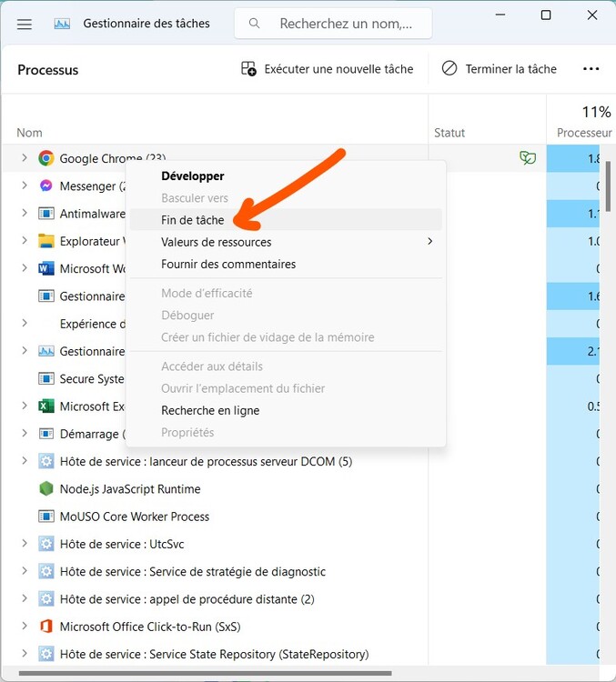Expand the Hôte de service UtcSvc group
The image size is (616, 682).
click(x=25, y=543)
